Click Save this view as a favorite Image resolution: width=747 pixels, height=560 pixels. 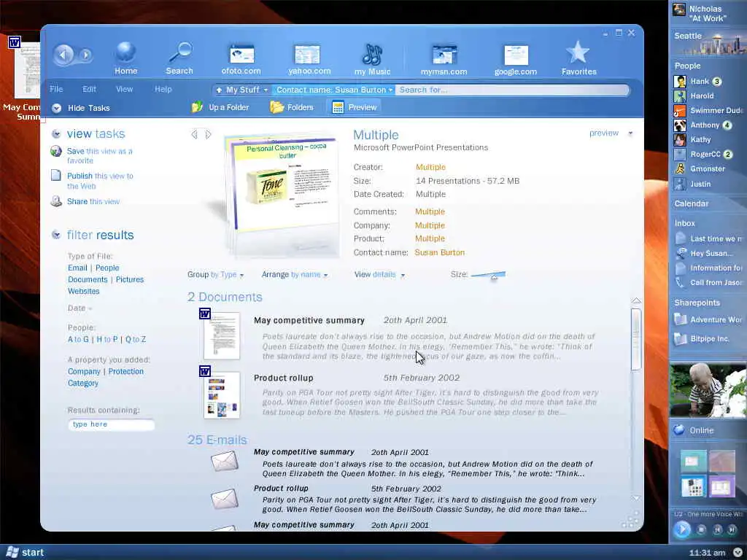click(x=99, y=156)
